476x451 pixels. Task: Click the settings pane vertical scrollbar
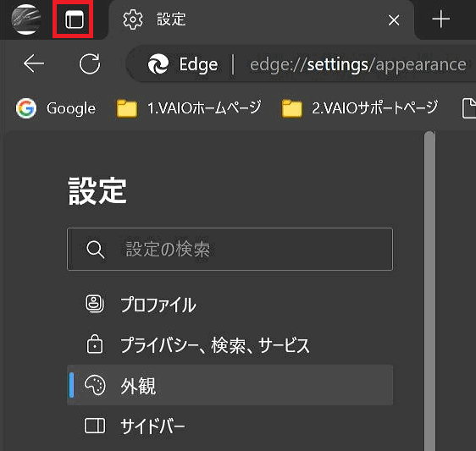pos(429,290)
